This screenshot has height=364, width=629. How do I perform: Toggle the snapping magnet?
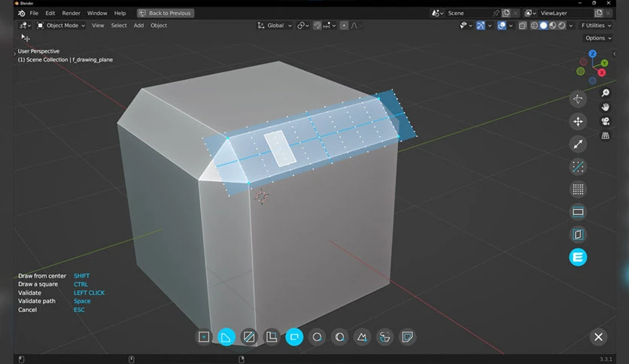coord(318,26)
